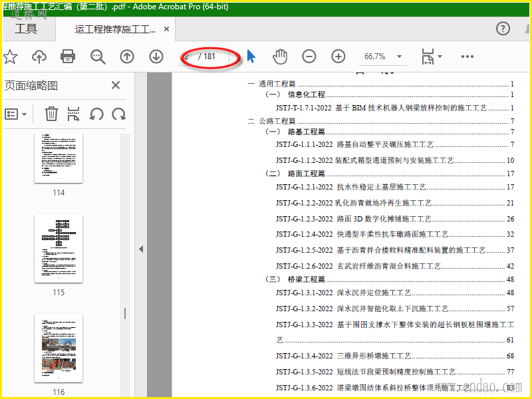Screen dimensions: 532x399
Task: Click TOC line JSTJ-G-1.1.2-2022 装配式箱型通道
Action: tap(395, 160)
